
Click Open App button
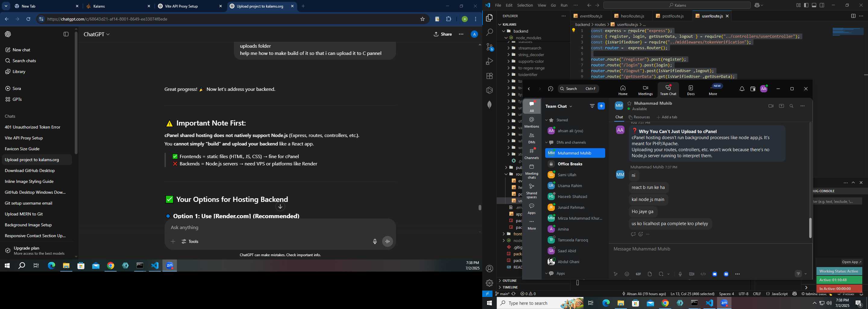851,262
